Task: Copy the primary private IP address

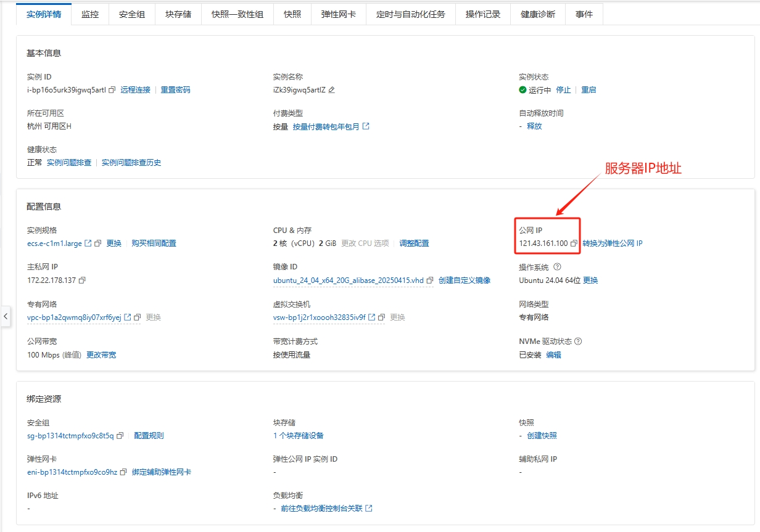Action: coord(82,280)
